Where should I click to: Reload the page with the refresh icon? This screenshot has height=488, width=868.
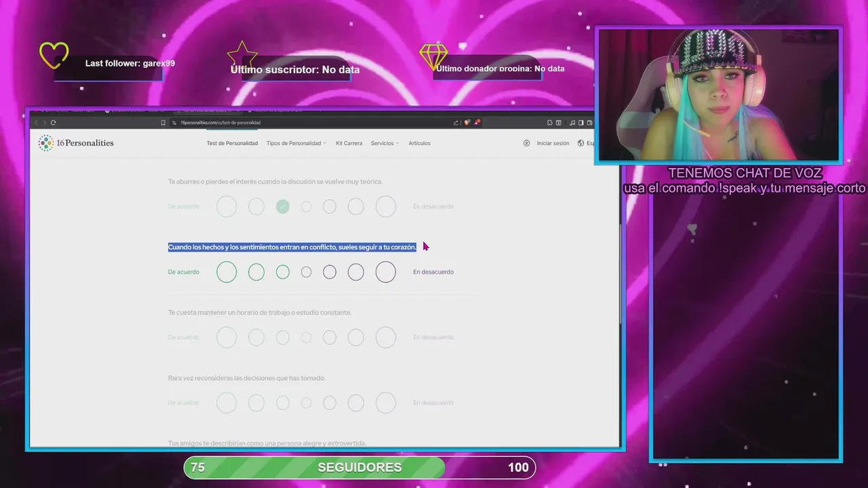coord(53,123)
